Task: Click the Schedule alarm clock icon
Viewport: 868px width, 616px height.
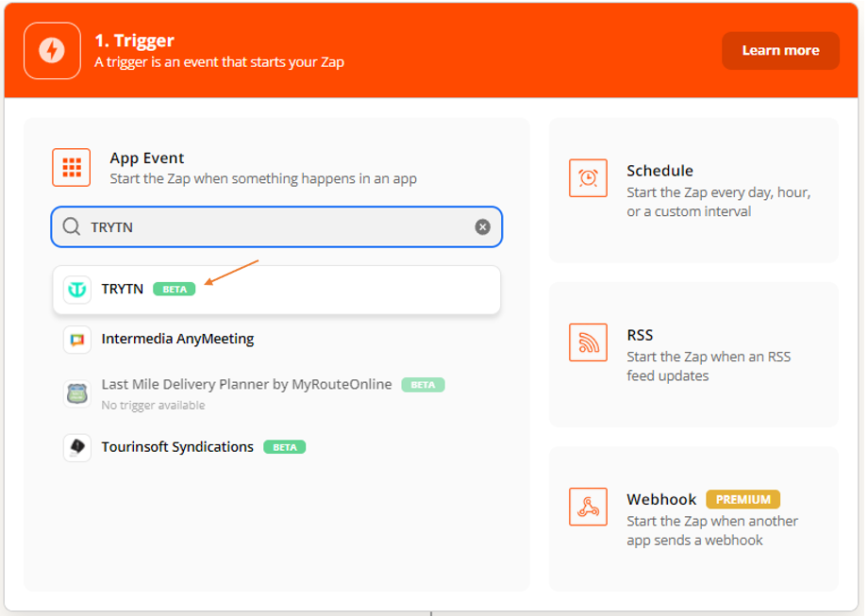Action: click(588, 178)
